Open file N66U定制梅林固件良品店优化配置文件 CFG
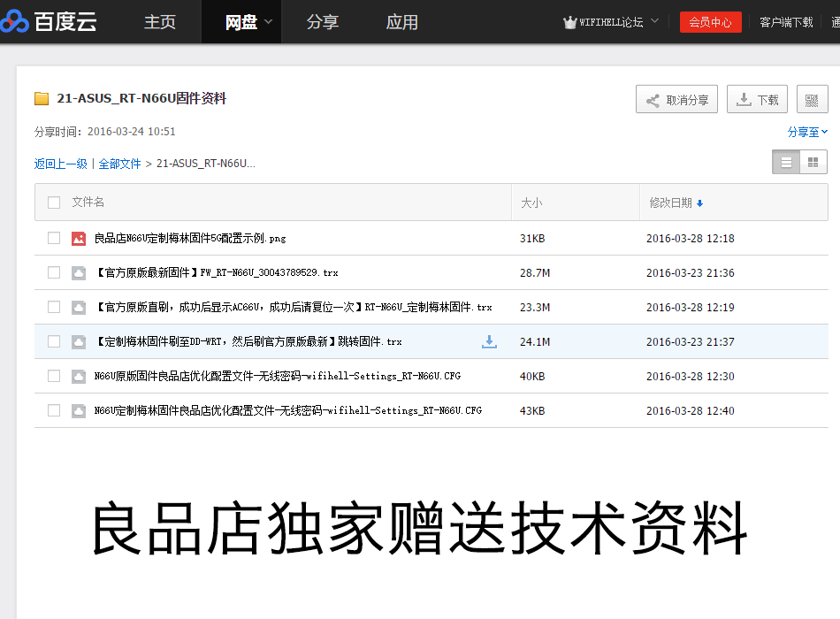Image resolution: width=840 pixels, height=619 pixels. 287,411
